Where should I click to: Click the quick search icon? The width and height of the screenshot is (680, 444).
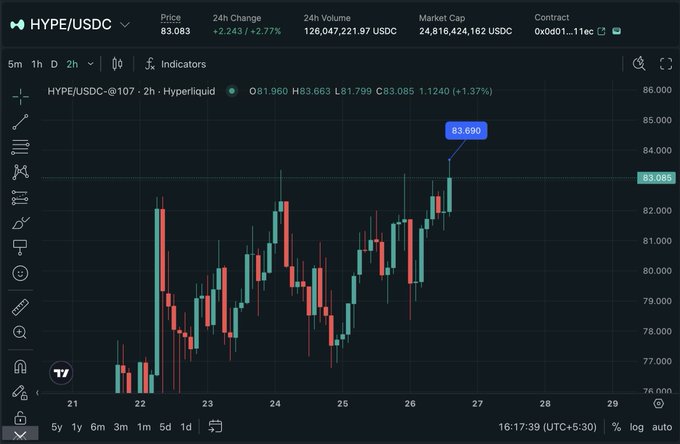coord(639,64)
